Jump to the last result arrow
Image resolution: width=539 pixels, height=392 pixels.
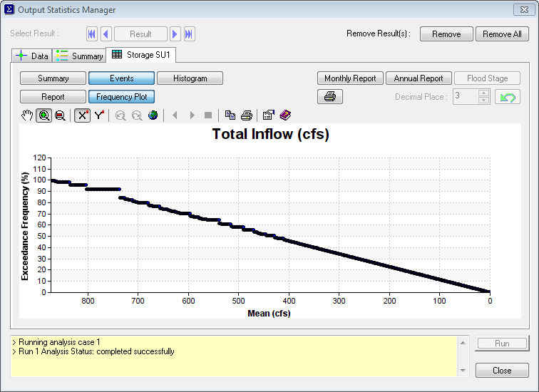pos(189,34)
